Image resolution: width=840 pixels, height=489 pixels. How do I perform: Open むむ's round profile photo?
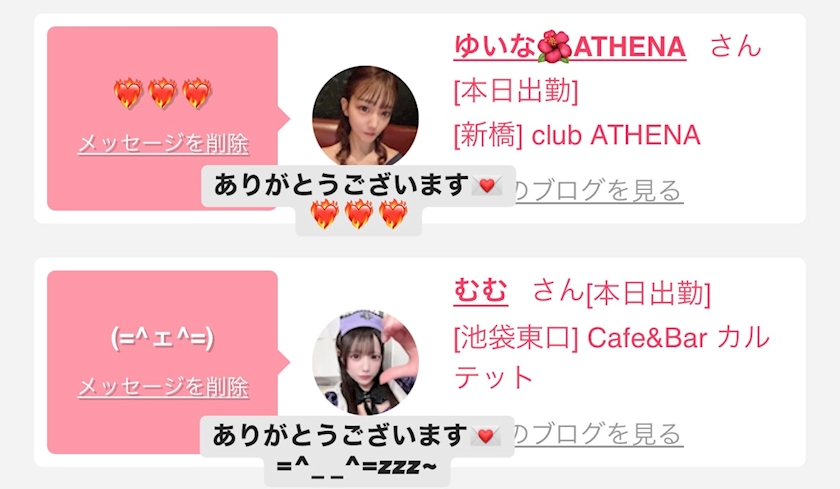pyautogui.click(x=365, y=362)
